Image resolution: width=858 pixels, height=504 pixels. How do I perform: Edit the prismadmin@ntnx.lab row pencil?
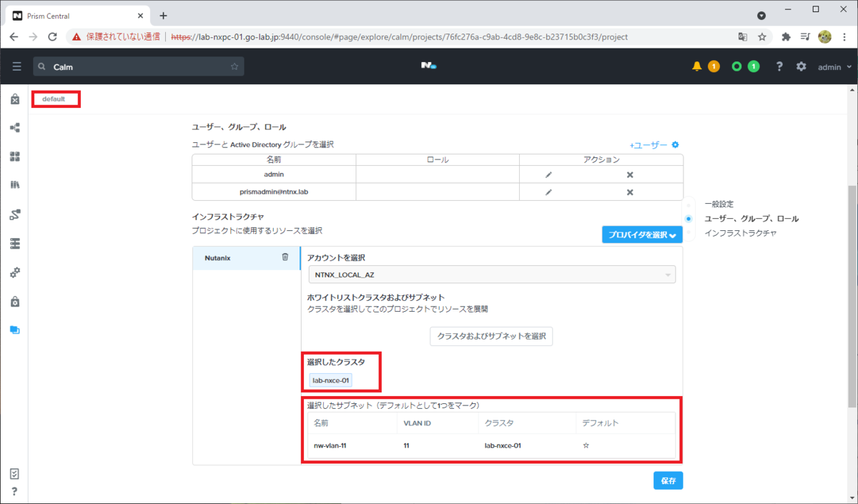[x=548, y=192]
